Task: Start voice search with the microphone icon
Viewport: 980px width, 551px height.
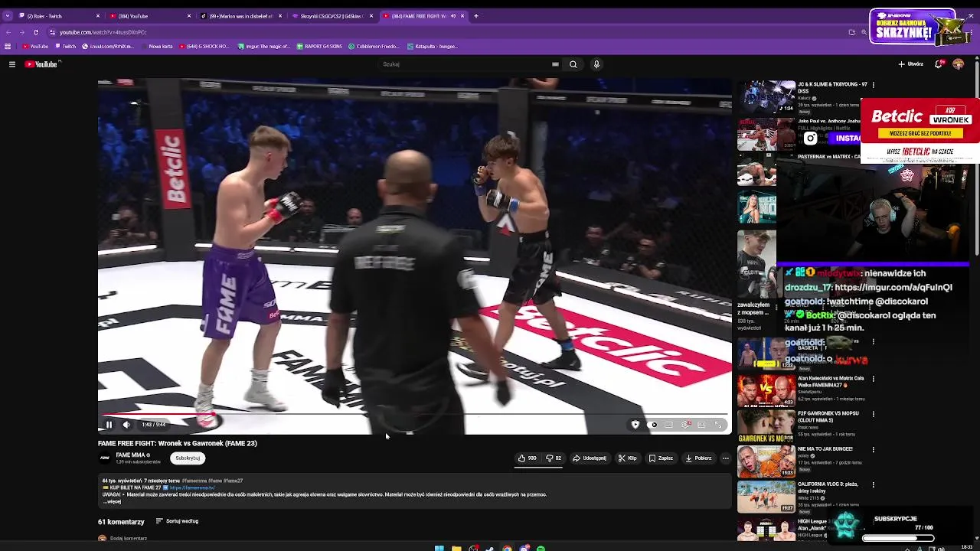Action: click(596, 64)
